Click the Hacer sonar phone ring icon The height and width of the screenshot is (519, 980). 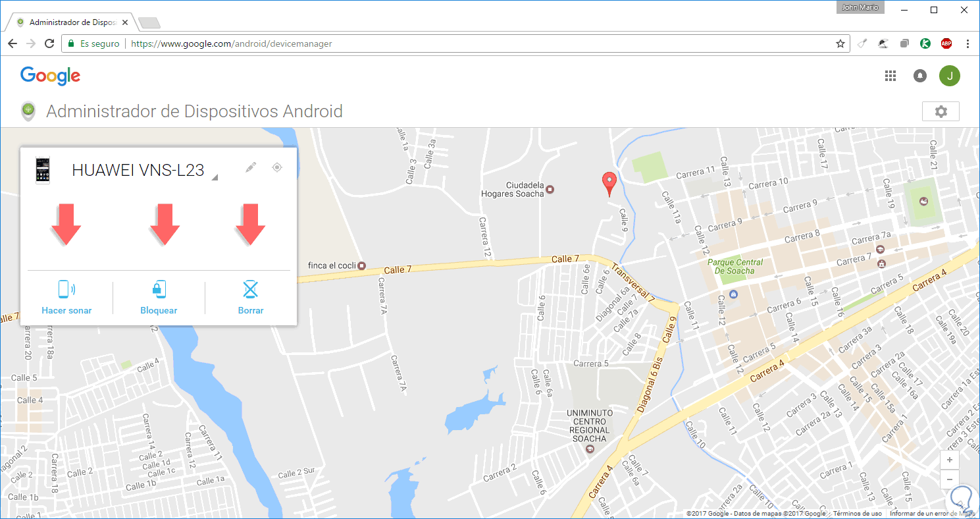coord(66,290)
